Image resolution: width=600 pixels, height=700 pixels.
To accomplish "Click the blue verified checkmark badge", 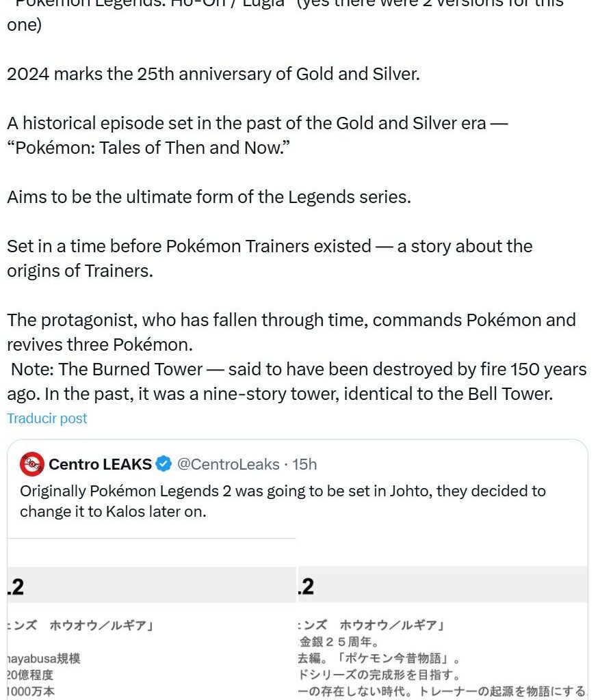I will (x=163, y=464).
